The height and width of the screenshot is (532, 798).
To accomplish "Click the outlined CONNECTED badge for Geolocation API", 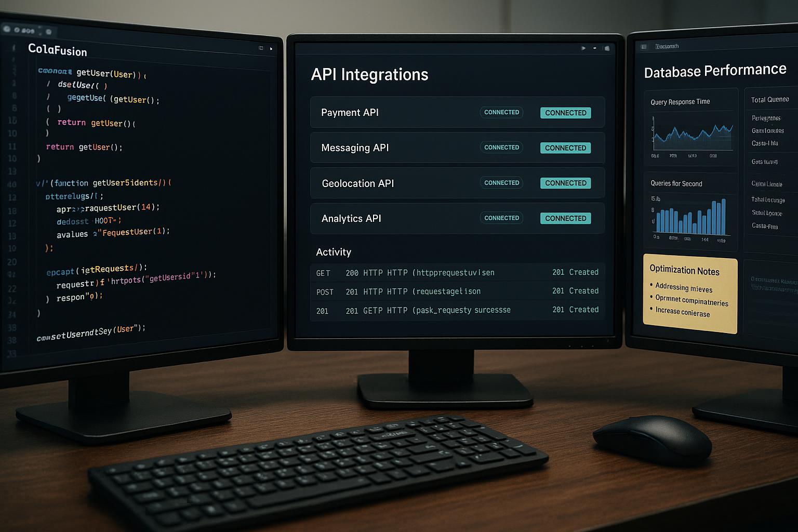I will [x=501, y=183].
